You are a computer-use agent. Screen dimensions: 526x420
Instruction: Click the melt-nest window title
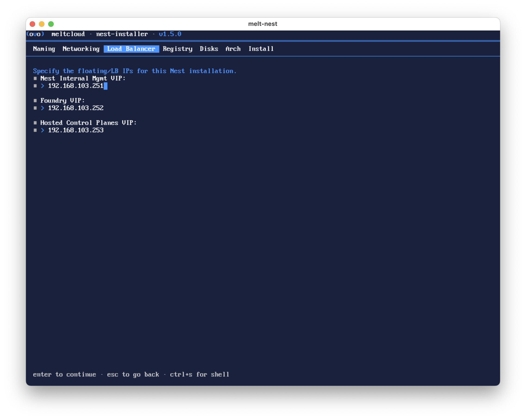(263, 24)
